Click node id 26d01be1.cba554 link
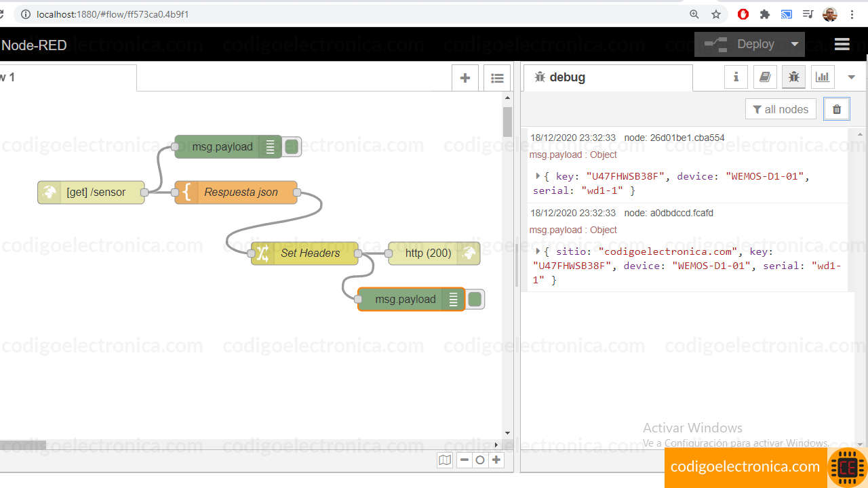Image resolution: width=868 pixels, height=488 pixels. click(x=674, y=138)
